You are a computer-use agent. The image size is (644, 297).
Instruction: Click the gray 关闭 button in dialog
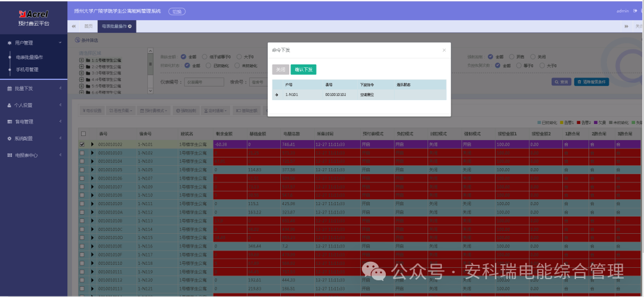pos(280,69)
